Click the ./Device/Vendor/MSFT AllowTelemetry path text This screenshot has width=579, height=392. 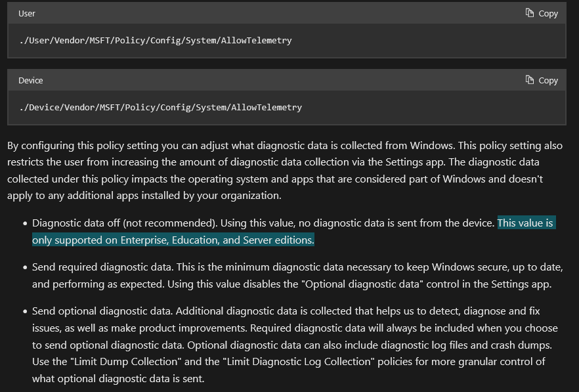pyautogui.click(x=160, y=108)
